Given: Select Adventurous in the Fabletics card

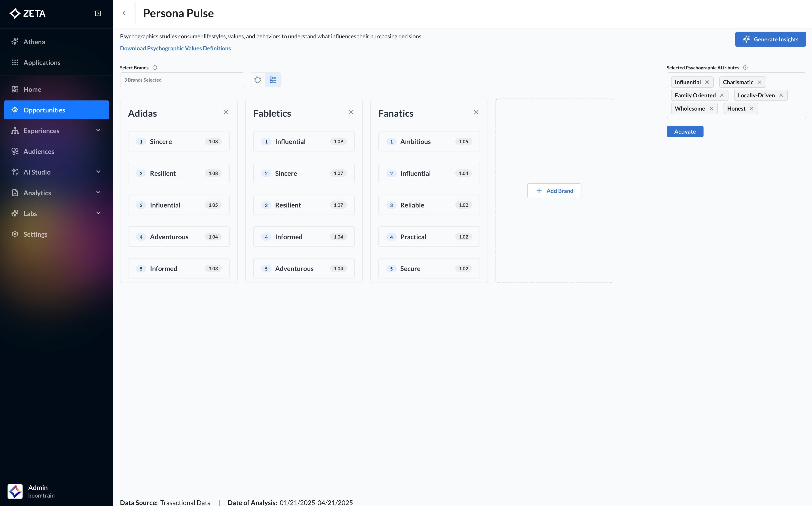Looking at the screenshot, I should (x=304, y=269).
